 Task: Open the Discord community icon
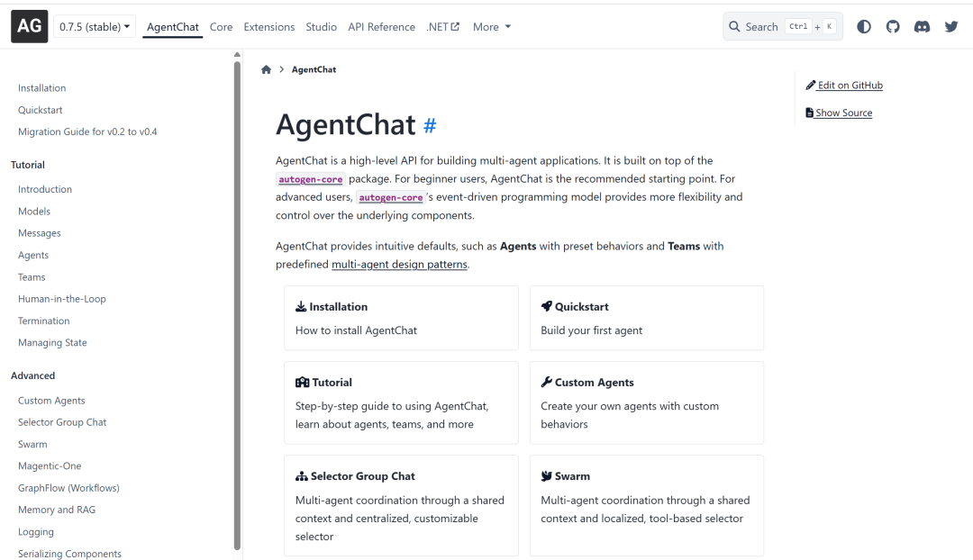922,27
